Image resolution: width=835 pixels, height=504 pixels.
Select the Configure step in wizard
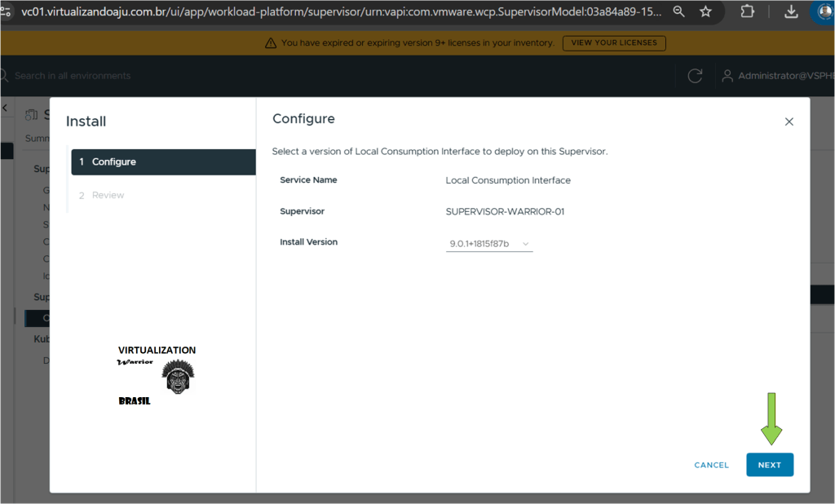click(163, 162)
